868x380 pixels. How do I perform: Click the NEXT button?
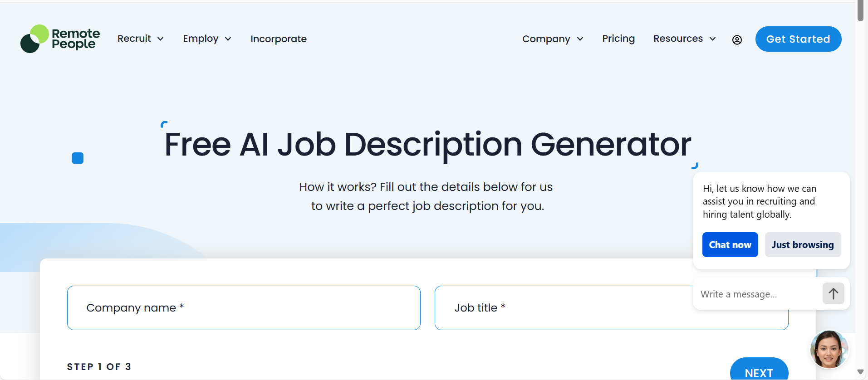pyautogui.click(x=759, y=372)
